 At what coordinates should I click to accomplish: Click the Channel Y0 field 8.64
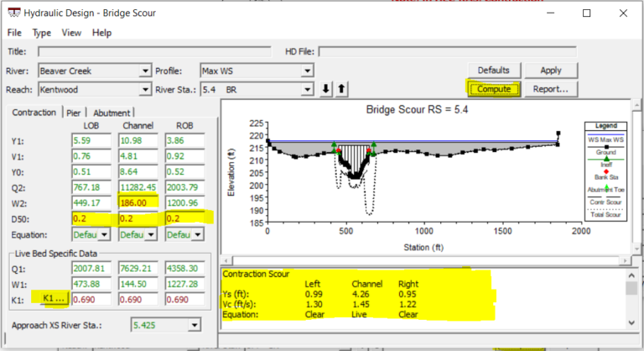(x=138, y=172)
